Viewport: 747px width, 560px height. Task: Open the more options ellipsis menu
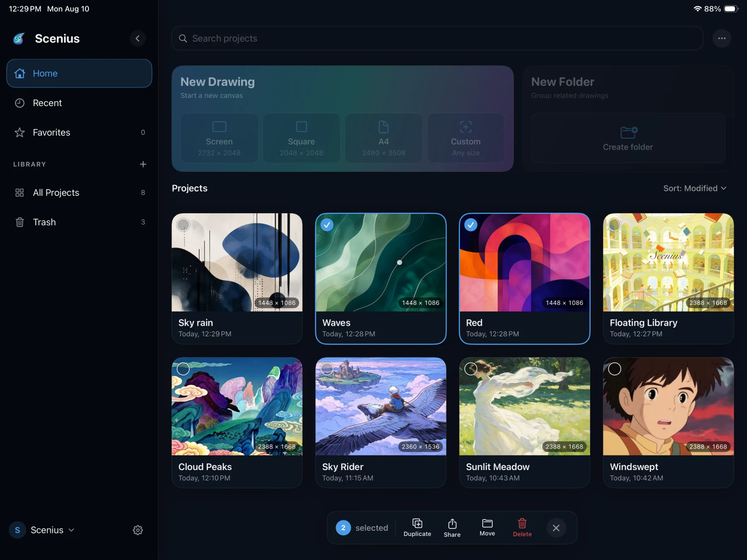point(722,39)
